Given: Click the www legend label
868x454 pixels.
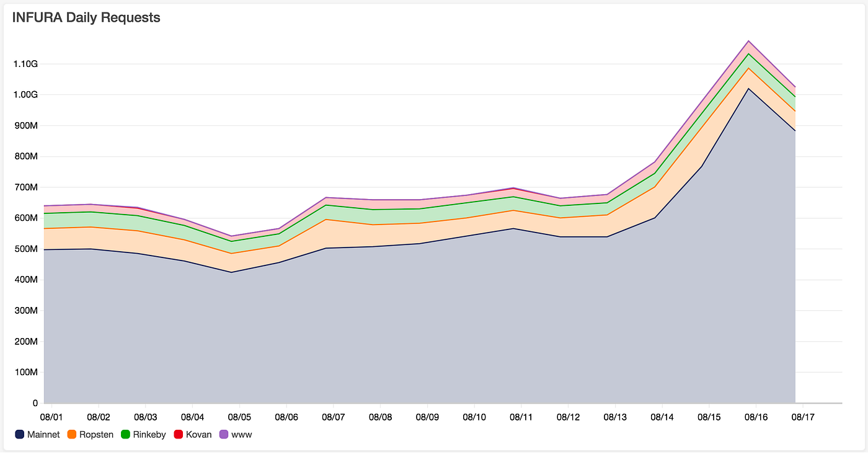Looking at the screenshot, I should click(x=242, y=435).
